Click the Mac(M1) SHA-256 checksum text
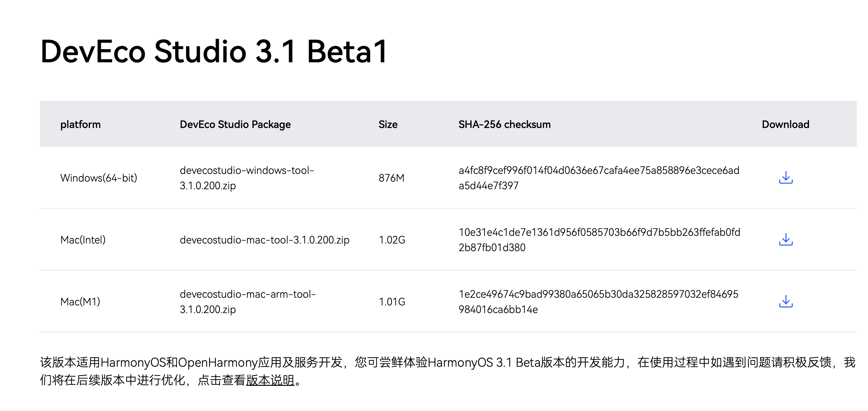 click(x=598, y=302)
